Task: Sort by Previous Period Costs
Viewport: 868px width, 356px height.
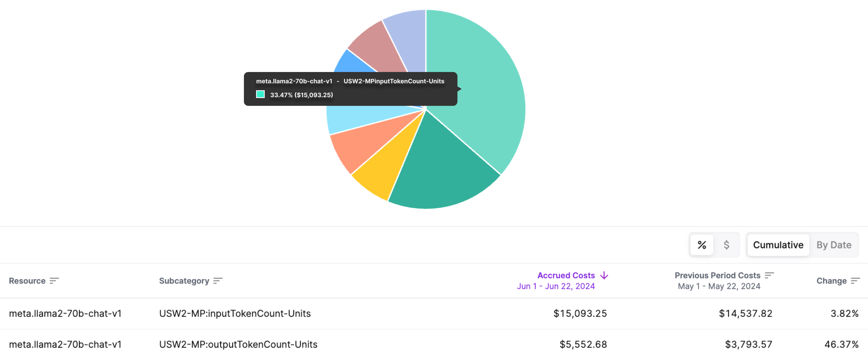Action: click(770, 275)
